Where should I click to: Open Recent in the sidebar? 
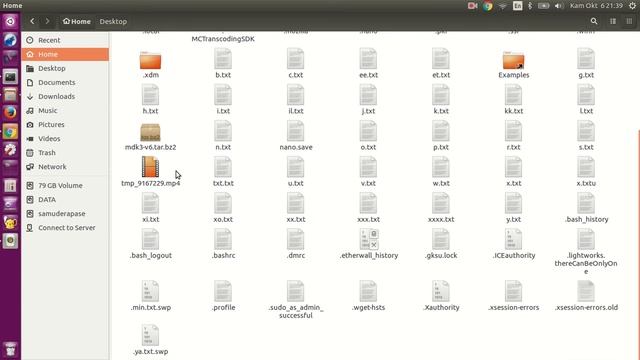[x=65, y=40]
